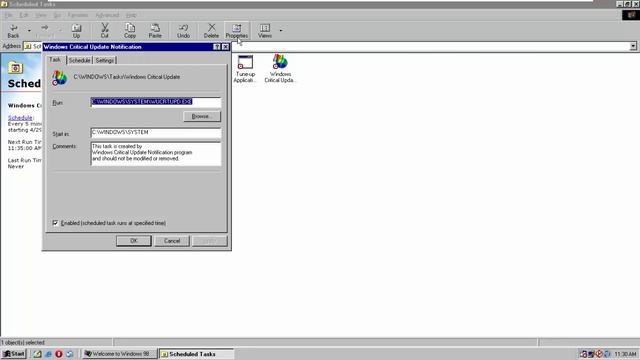Open the Views dropdown arrow
The height and width of the screenshot is (360, 640).
coord(281,31)
